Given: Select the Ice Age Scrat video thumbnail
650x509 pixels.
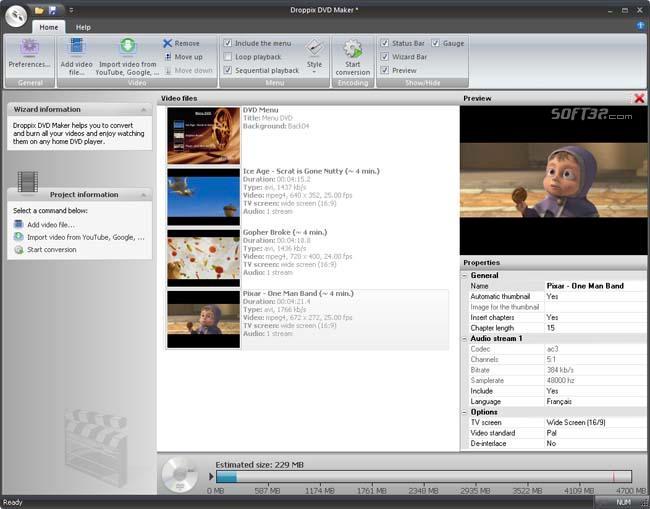Looking at the screenshot, I should pyautogui.click(x=204, y=197).
